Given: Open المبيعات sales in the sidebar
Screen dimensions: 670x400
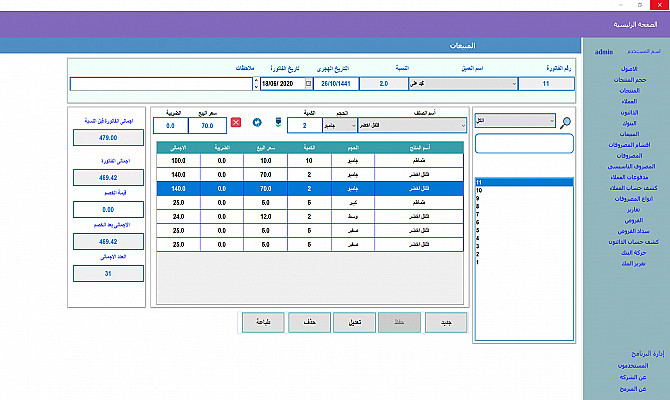Looking at the screenshot, I should pos(629,134).
